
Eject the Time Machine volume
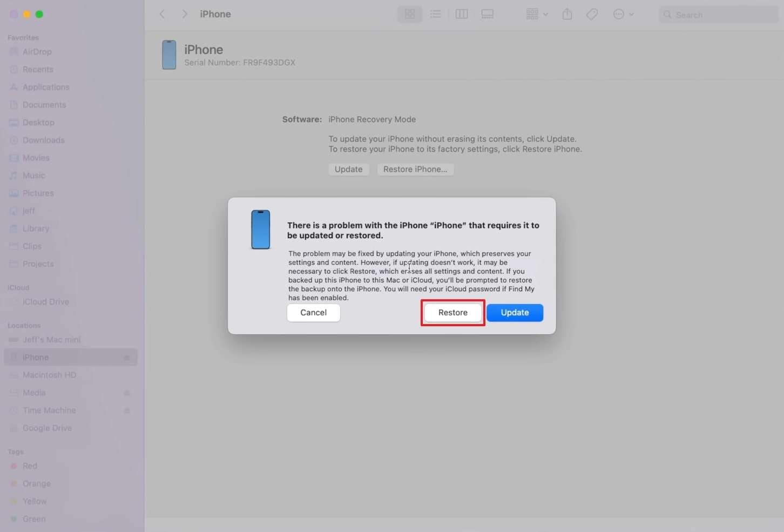127,410
